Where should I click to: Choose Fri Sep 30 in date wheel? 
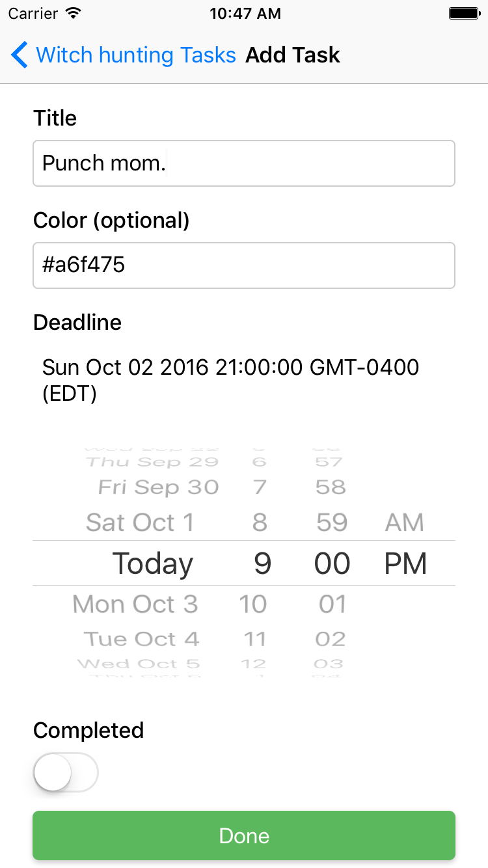(x=158, y=487)
